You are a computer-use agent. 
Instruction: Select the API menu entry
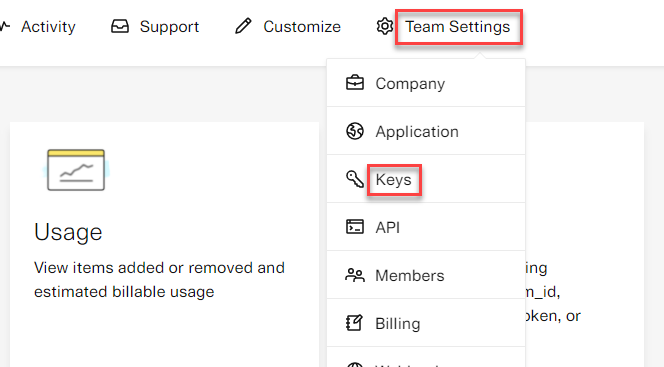387,227
